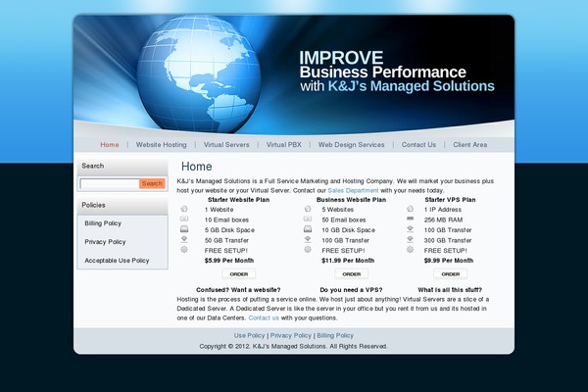Click the transfer icon beside VPS 100 GB Transfer

click(411, 228)
